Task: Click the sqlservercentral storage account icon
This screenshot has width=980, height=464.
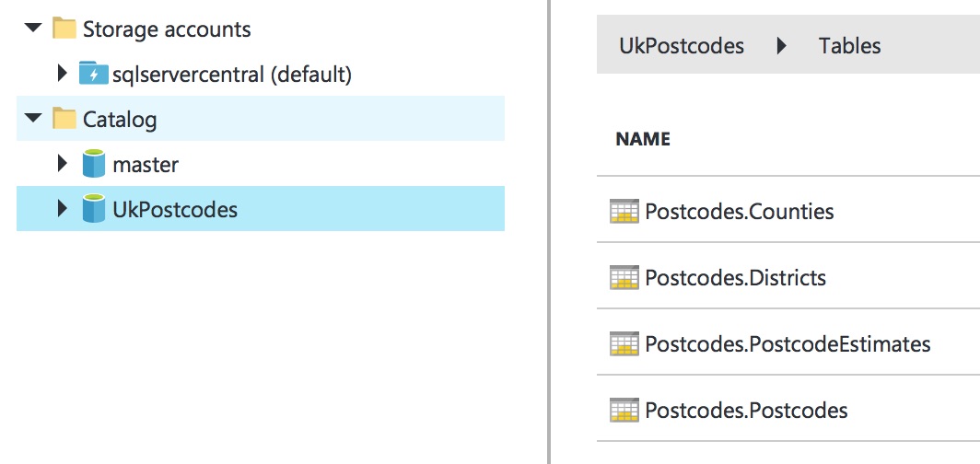Action: 93,74
